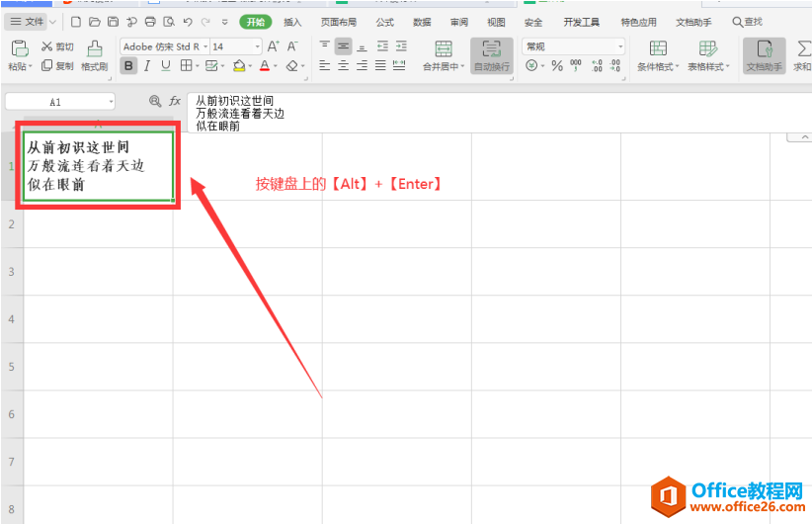The image size is (812, 524).
Task: Undo the last action
Action: point(188,22)
